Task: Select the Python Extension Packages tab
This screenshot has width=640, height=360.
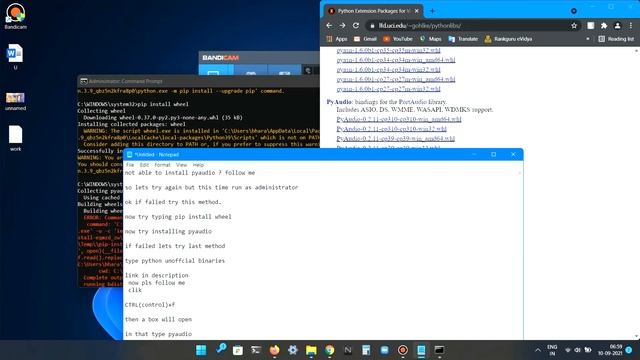Action: 373,11
